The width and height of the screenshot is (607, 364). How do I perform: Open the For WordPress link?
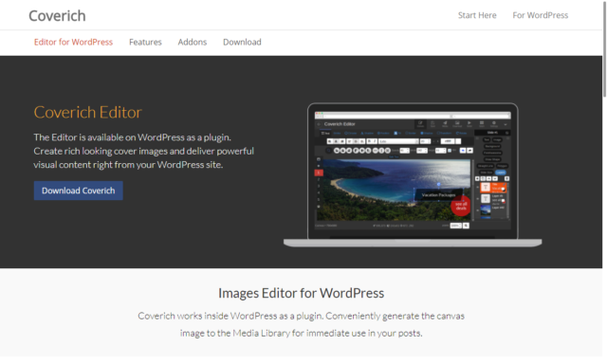click(x=540, y=15)
